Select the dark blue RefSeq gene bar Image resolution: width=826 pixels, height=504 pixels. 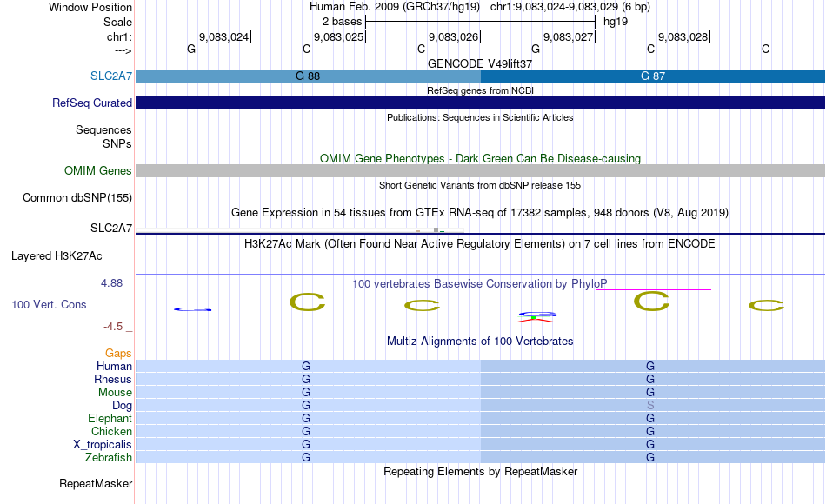point(481,103)
